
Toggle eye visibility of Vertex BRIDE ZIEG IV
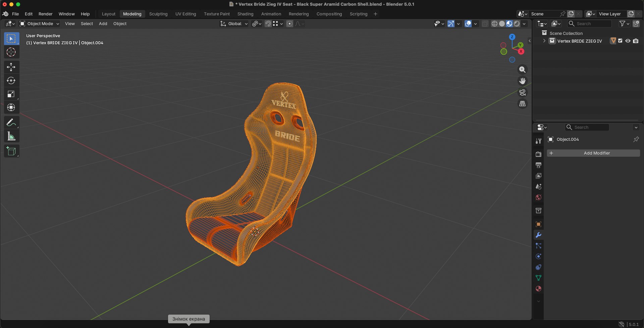click(628, 41)
